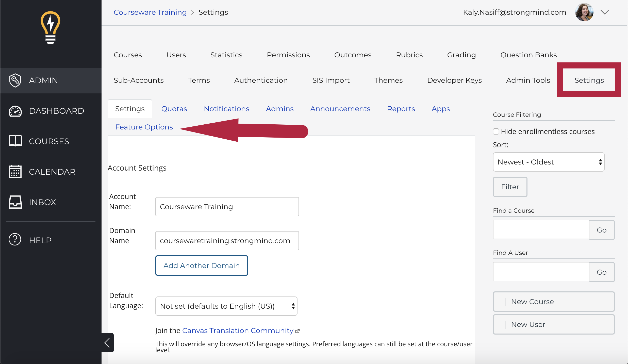Open the Sort Newest - Oldest dropdown
The width and height of the screenshot is (628, 364).
[x=549, y=162]
